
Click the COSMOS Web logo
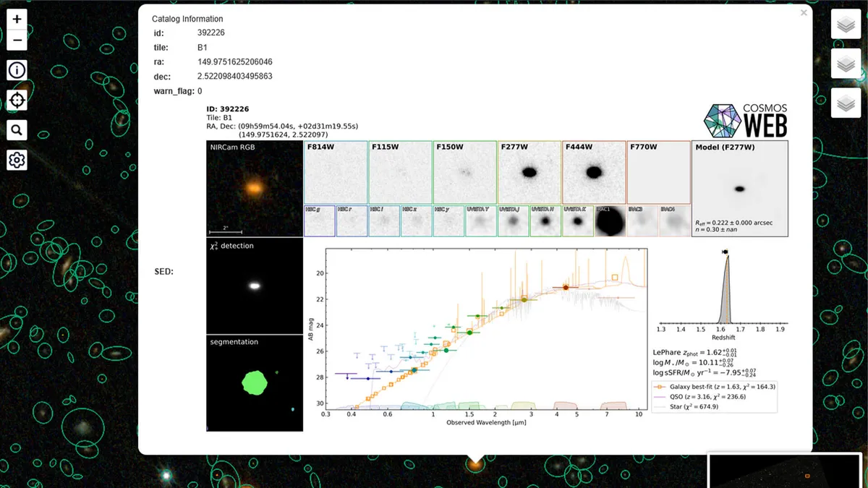coord(746,120)
